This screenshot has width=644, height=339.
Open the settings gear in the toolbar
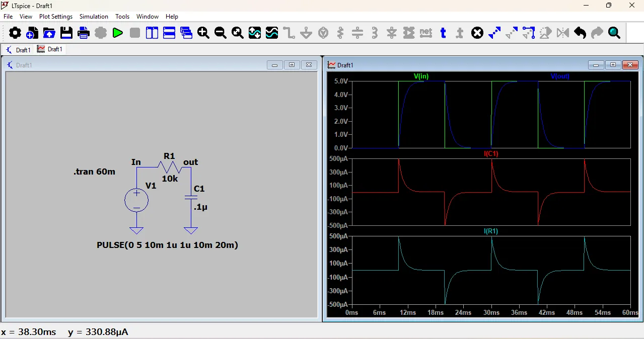15,33
